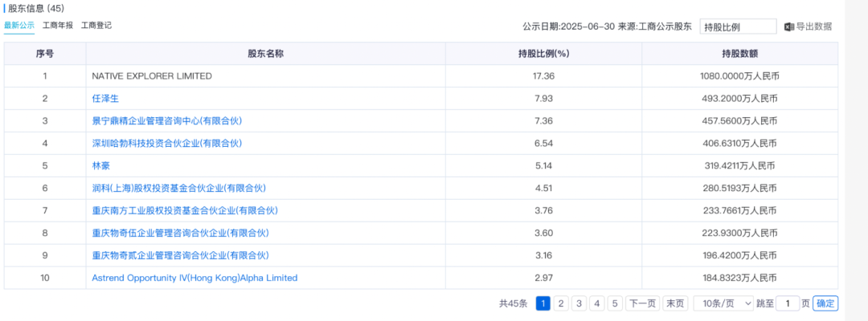Open the 持股比例 sort dropdown
The image size is (868, 321).
[x=738, y=26]
